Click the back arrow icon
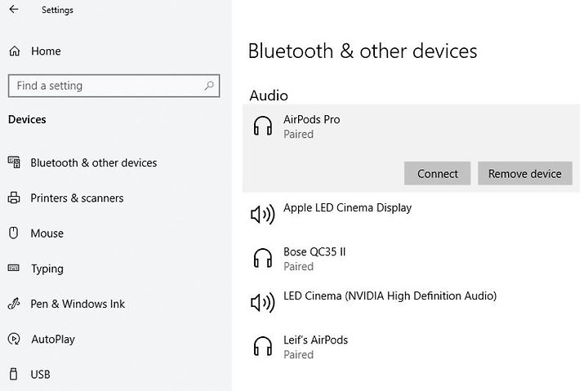This screenshot has height=391, width=588. (14, 9)
